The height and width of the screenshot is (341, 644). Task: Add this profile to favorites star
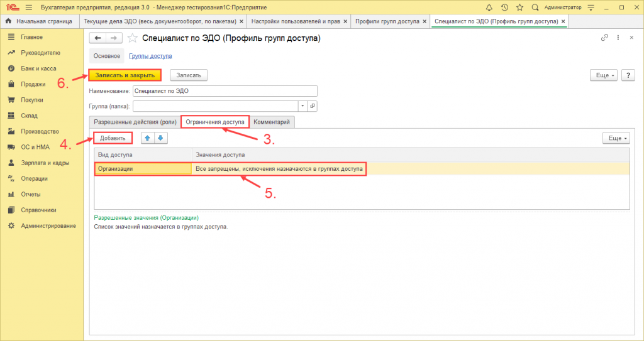tap(132, 38)
